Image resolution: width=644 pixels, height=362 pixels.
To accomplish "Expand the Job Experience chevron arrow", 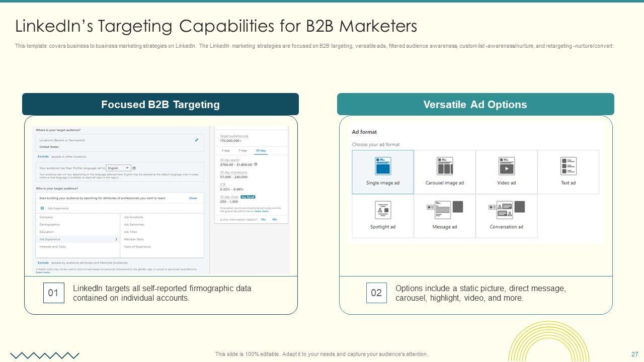I will point(116,239).
